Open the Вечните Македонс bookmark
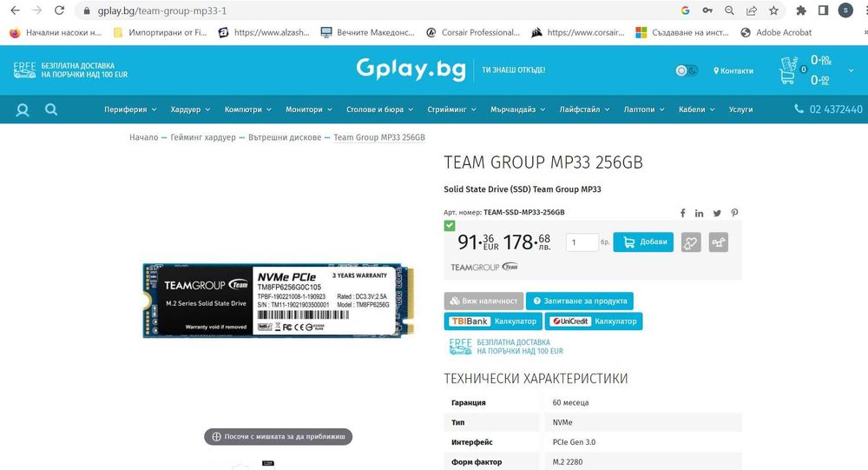Screen dimensions: 868x470 coord(368,33)
